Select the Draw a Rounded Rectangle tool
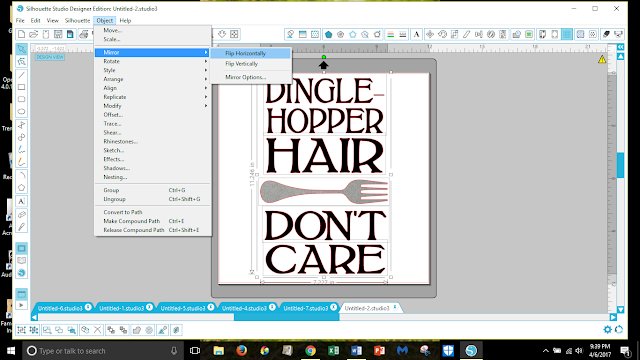The height and width of the screenshot is (360, 640). 22,99
